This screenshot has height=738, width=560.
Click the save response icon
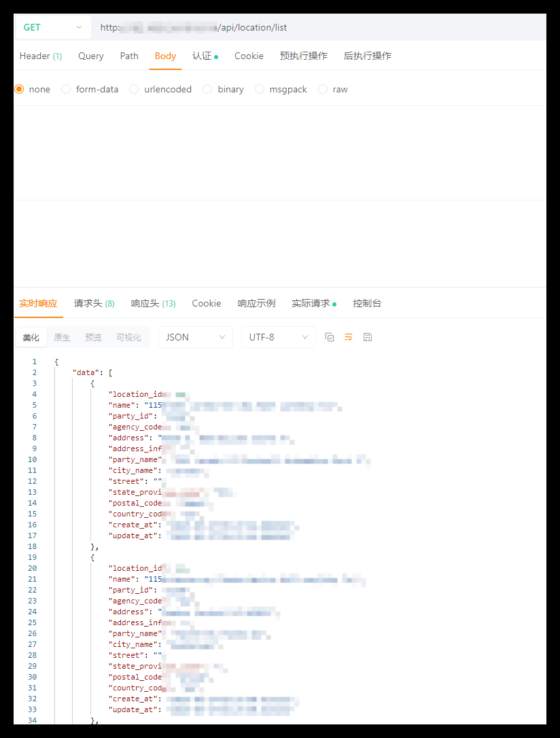[368, 337]
